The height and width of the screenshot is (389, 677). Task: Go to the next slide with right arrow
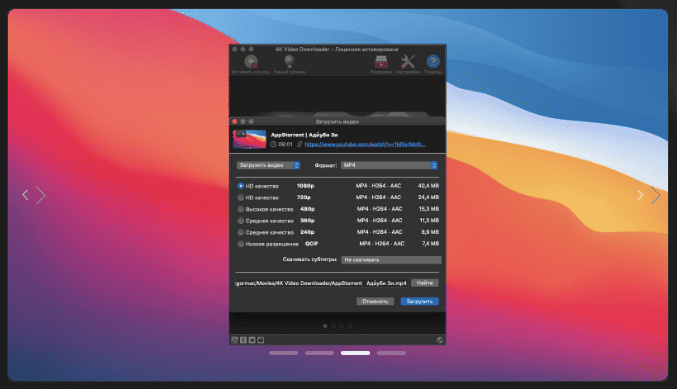point(655,195)
